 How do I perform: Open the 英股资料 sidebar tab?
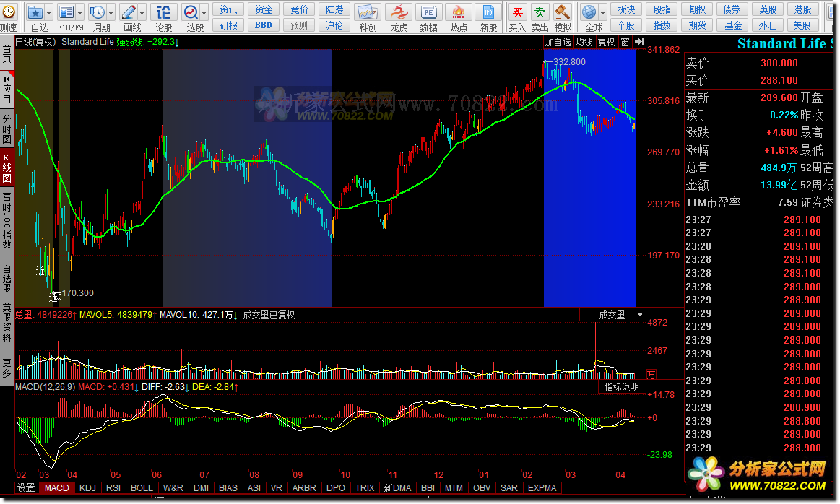[7, 323]
